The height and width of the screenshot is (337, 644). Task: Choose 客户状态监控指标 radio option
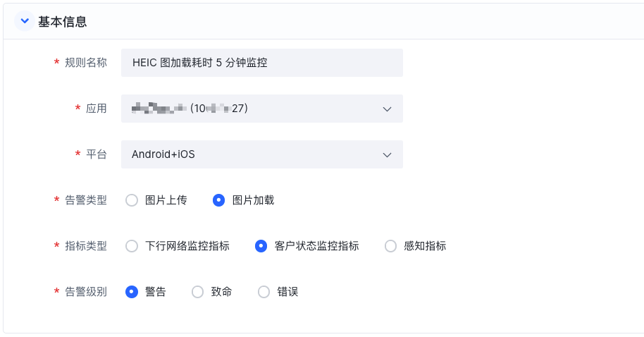[x=261, y=246]
